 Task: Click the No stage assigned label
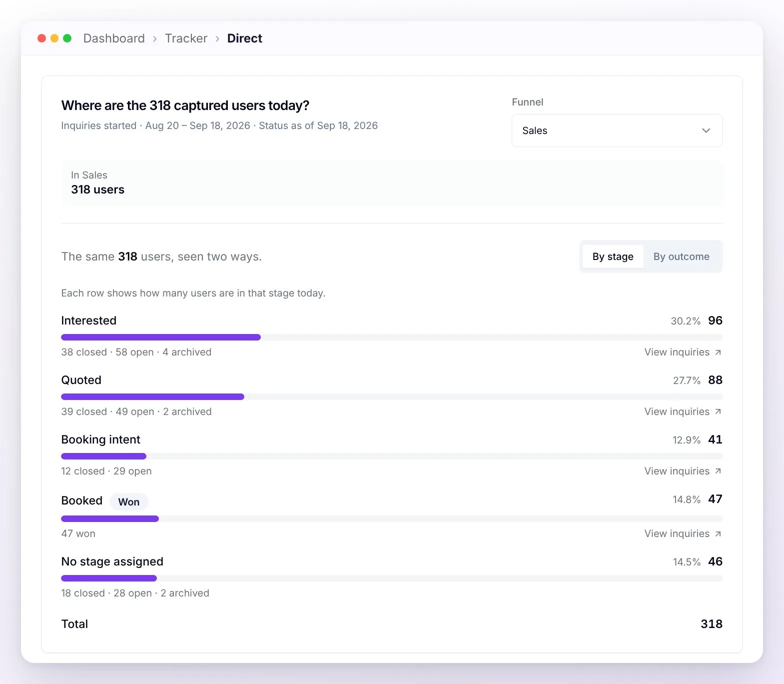[112, 561]
